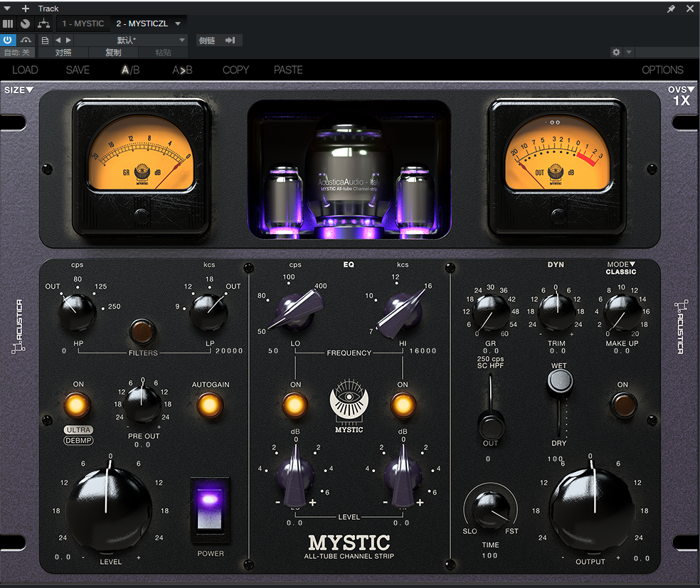Toggle the preamp ON lamp
This screenshot has width=700, height=588.
click(77, 405)
